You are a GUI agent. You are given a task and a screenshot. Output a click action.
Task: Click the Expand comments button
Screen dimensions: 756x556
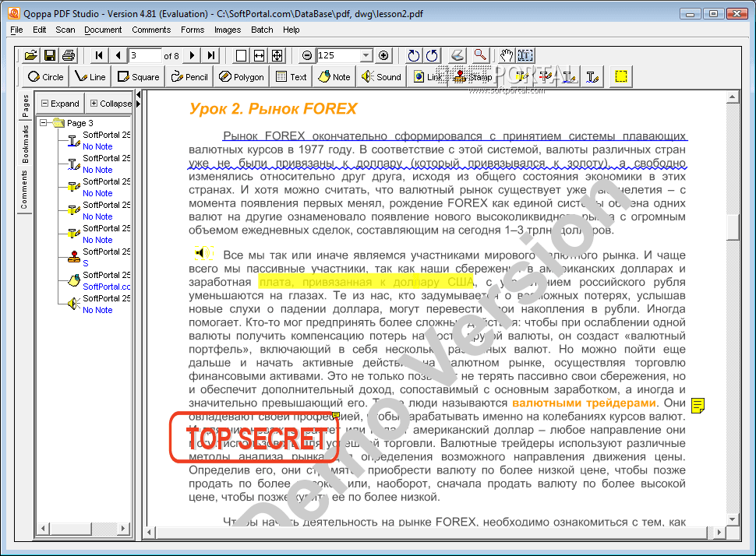pos(60,104)
